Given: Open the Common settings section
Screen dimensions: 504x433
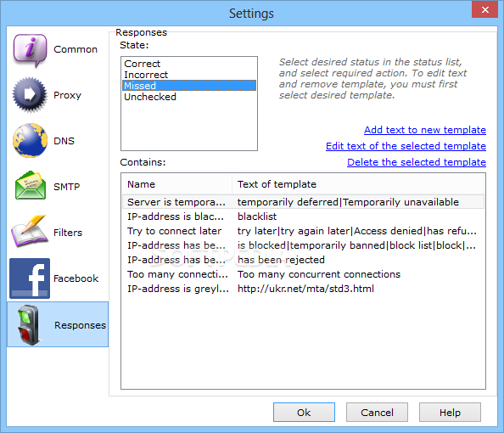Looking at the screenshot, I should 76,49.
